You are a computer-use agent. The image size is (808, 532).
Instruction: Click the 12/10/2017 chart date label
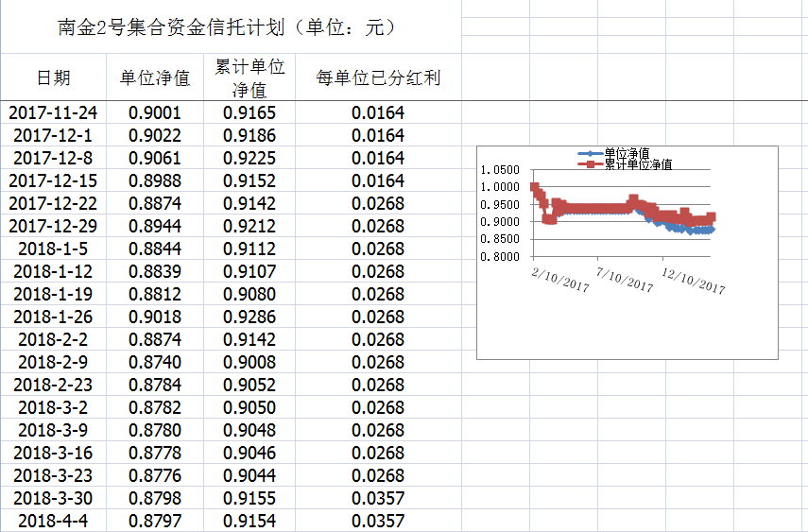694,280
